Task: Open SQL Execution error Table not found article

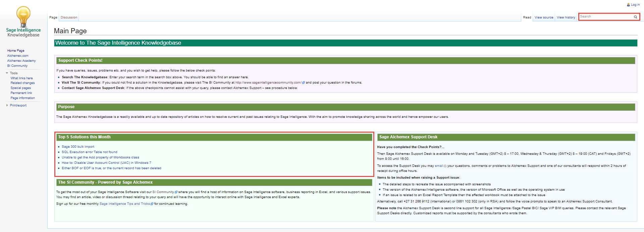Action: click(x=90, y=152)
